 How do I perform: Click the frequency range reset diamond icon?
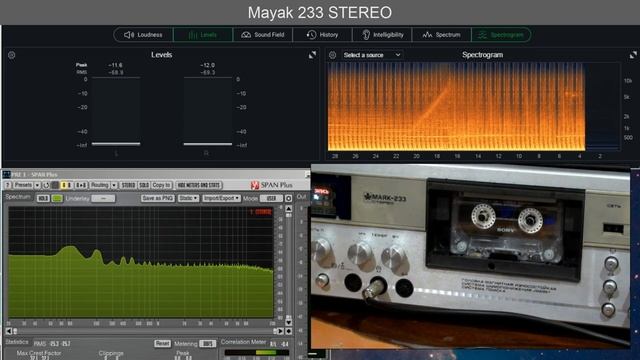click(289, 331)
